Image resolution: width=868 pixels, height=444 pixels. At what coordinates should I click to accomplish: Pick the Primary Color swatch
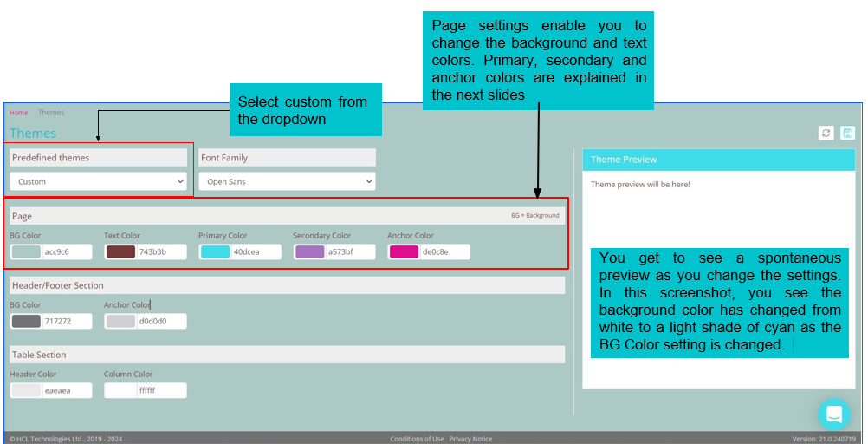pos(216,252)
